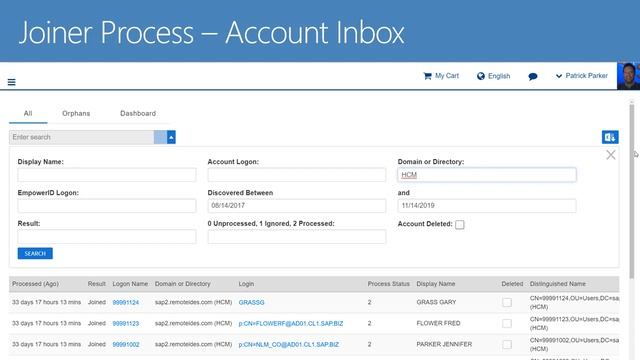
Task: Open the Dashboard tab
Action: tap(138, 113)
